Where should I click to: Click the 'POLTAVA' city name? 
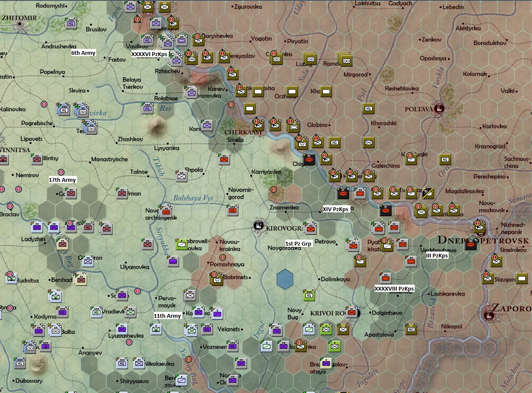418,109
